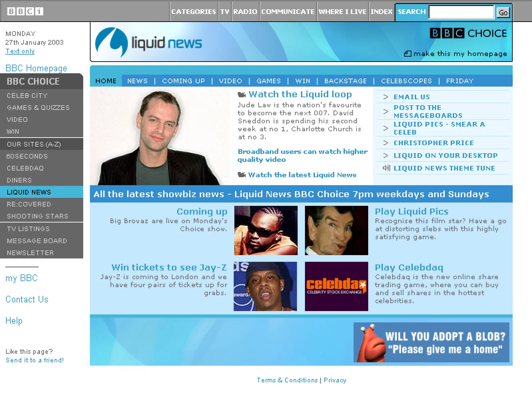This screenshot has width=532, height=403.
Task: Click the arrow icon next to Email Us
Action: [386, 97]
